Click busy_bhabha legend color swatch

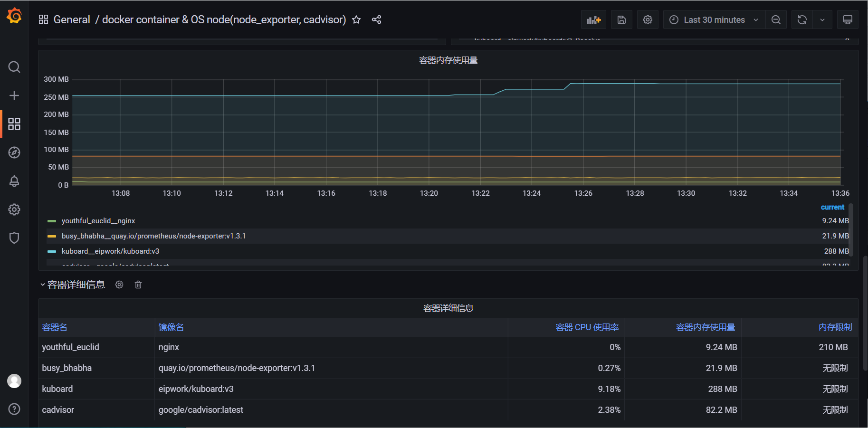[52, 236]
